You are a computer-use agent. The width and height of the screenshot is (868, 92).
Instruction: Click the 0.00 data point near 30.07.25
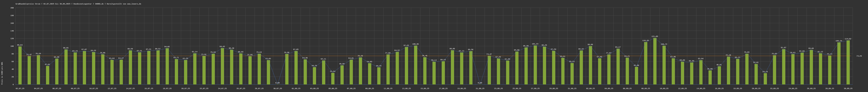(277, 84)
